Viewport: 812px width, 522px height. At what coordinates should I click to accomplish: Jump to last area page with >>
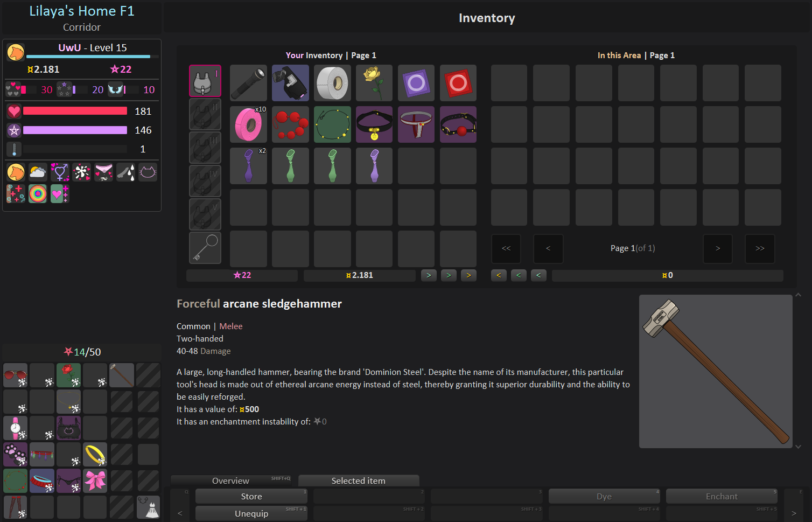point(760,248)
